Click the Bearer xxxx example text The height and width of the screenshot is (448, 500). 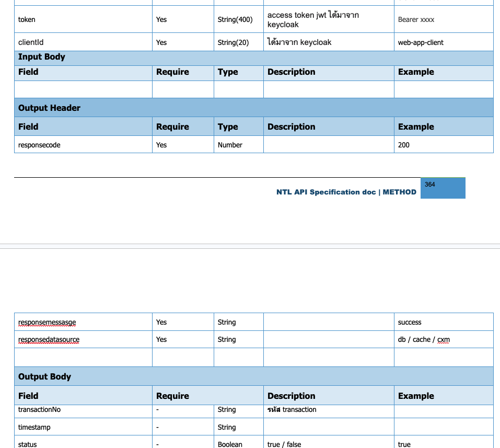tap(416, 19)
